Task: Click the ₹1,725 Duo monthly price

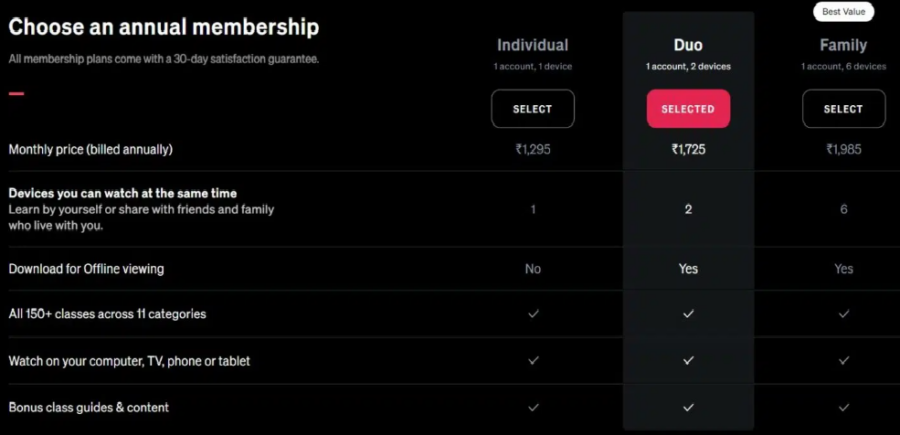Action: tap(688, 150)
